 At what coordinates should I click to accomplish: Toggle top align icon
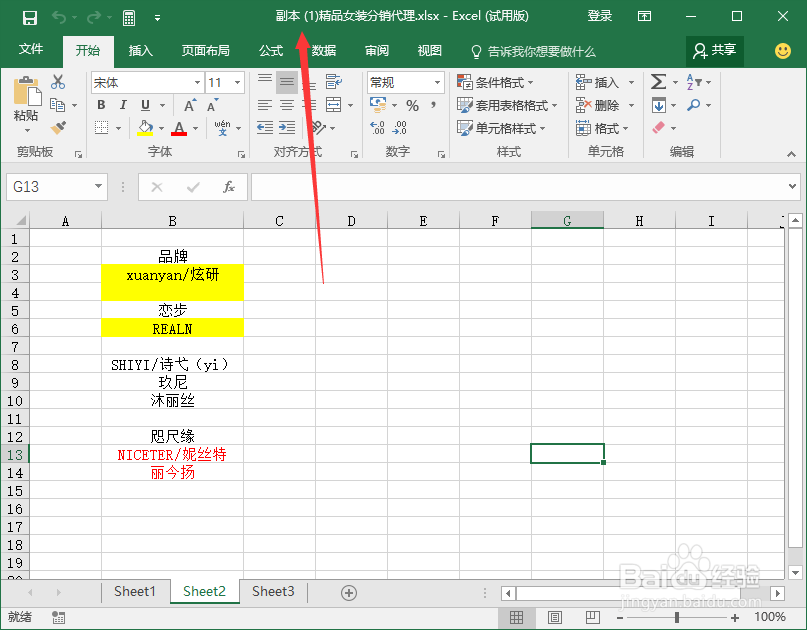click(x=265, y=81)
